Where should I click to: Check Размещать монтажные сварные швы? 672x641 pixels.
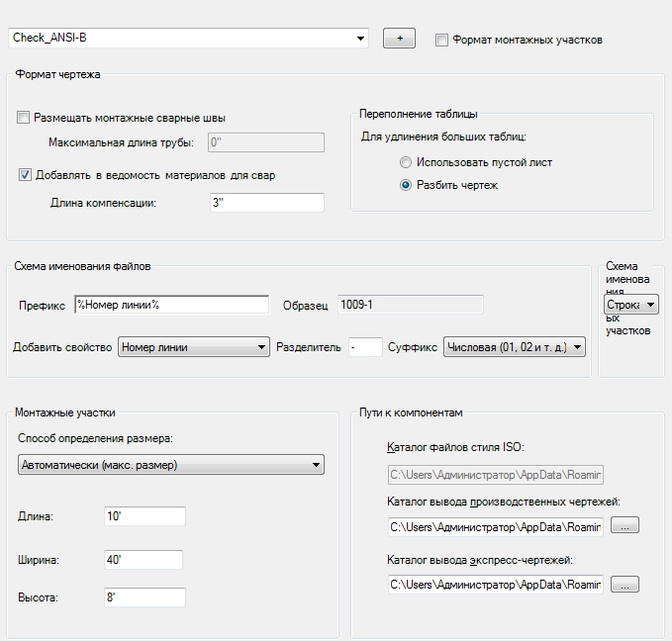(x=25, y=118)
